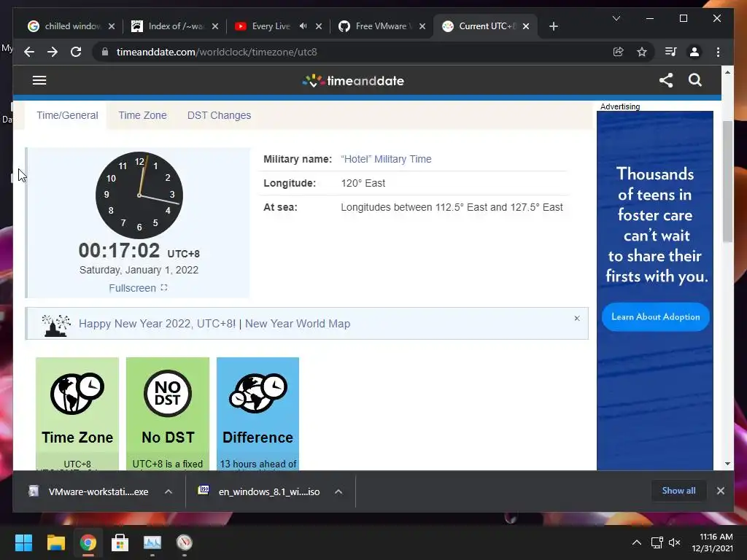This screenshot has height=560, width=747.
Task: Open Chrome's three-dot menu
Action: coord(718,52)
